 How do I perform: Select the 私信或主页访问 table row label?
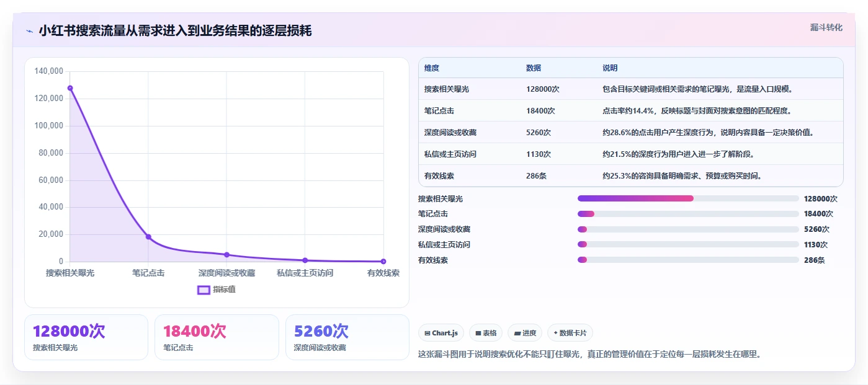[450, 154]
